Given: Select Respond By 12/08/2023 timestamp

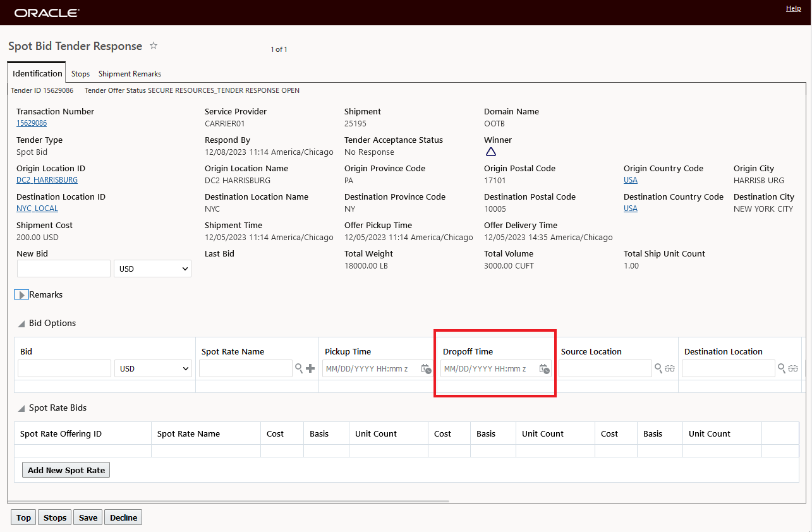Looking at the screenshot, I should pos(269,152).
